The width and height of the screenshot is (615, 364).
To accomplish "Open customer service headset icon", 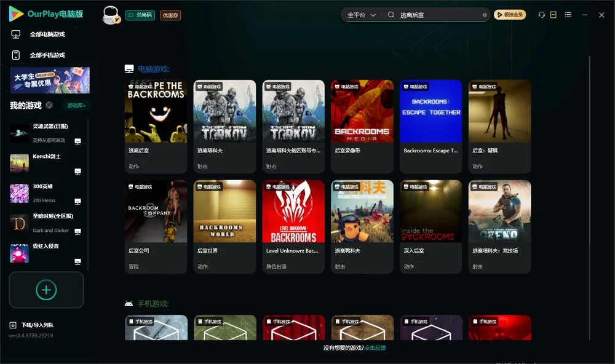I will [541, 15].
